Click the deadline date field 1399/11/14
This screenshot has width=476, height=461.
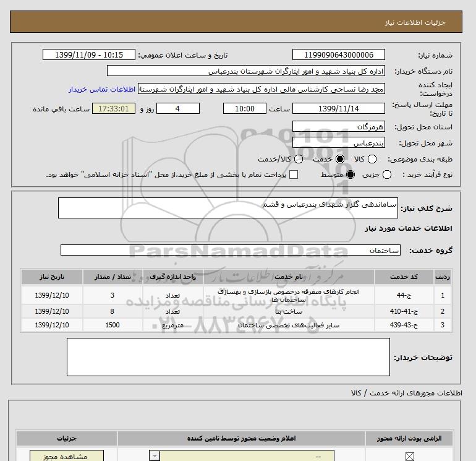339,108
